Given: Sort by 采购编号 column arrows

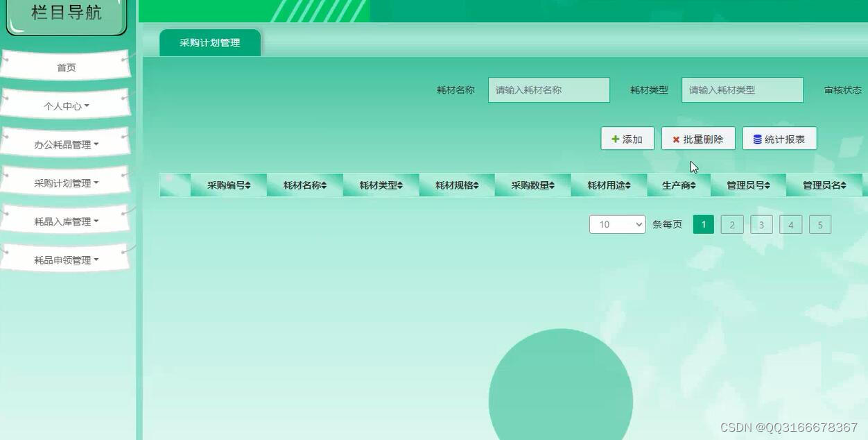Looking at the screenshot, I should (248, 185).
